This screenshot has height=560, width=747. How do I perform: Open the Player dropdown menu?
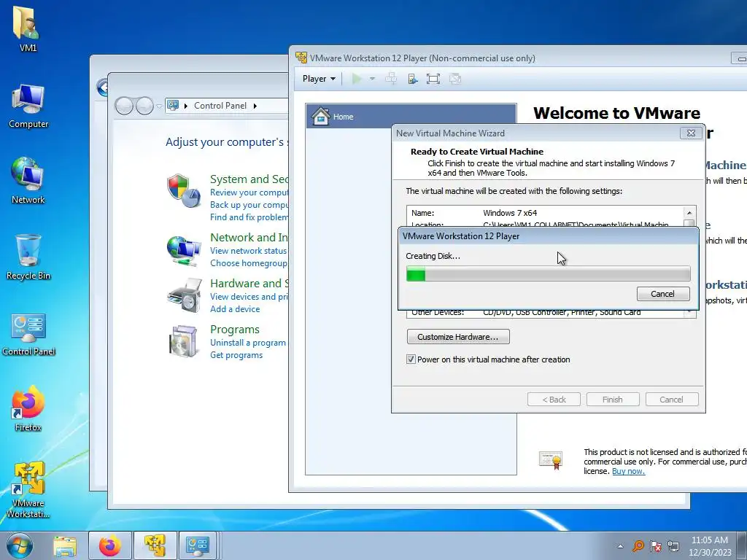point(319,79)
